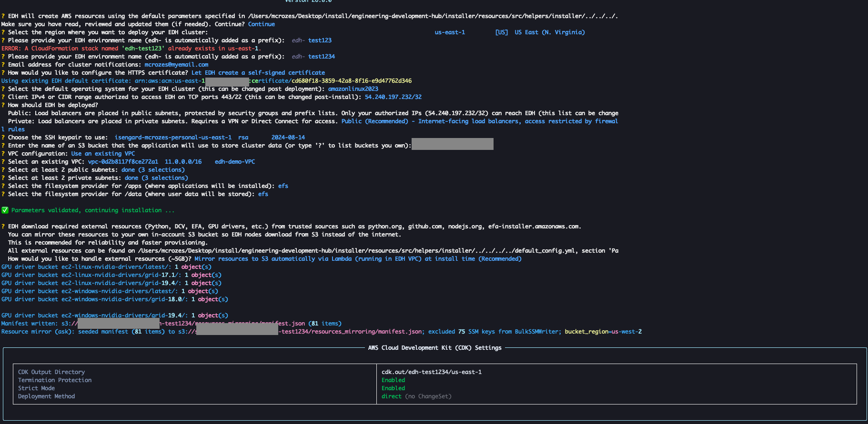The height and width of the screenshot is (424, 868).
Task: Click the keypair date '2024-08-14'
Action: [x=288, y=138]
